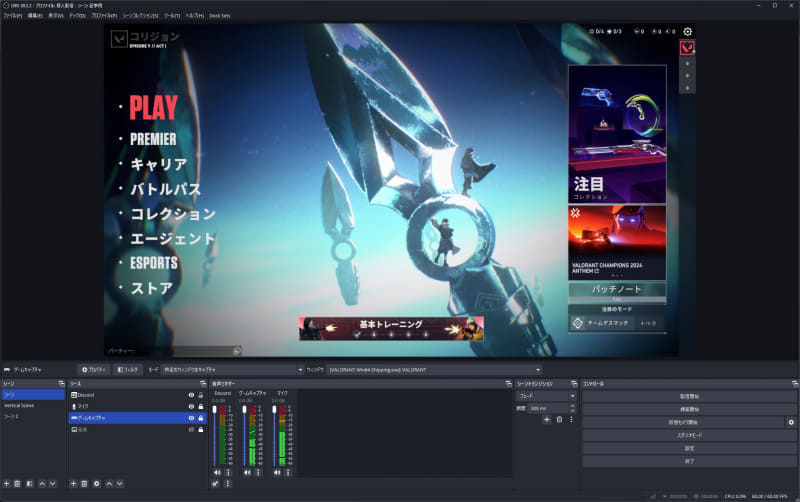Open 表示 menu

(56, 16)
